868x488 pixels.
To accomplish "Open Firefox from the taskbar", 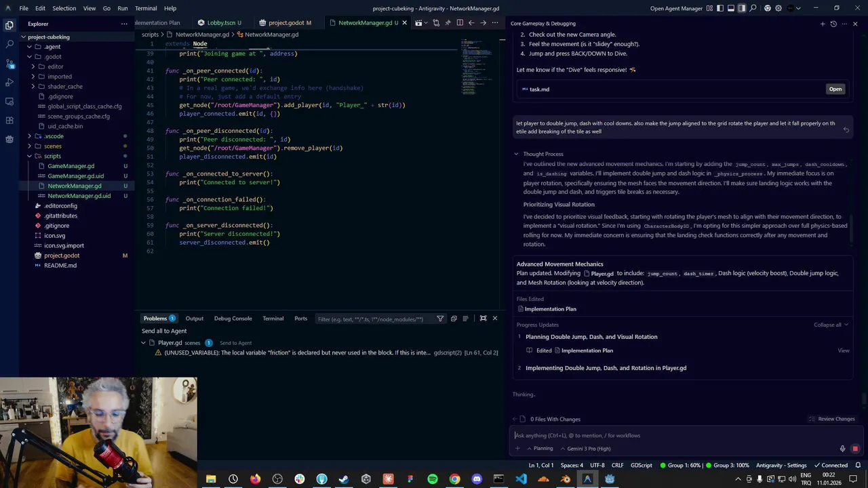I will point(255,479).
